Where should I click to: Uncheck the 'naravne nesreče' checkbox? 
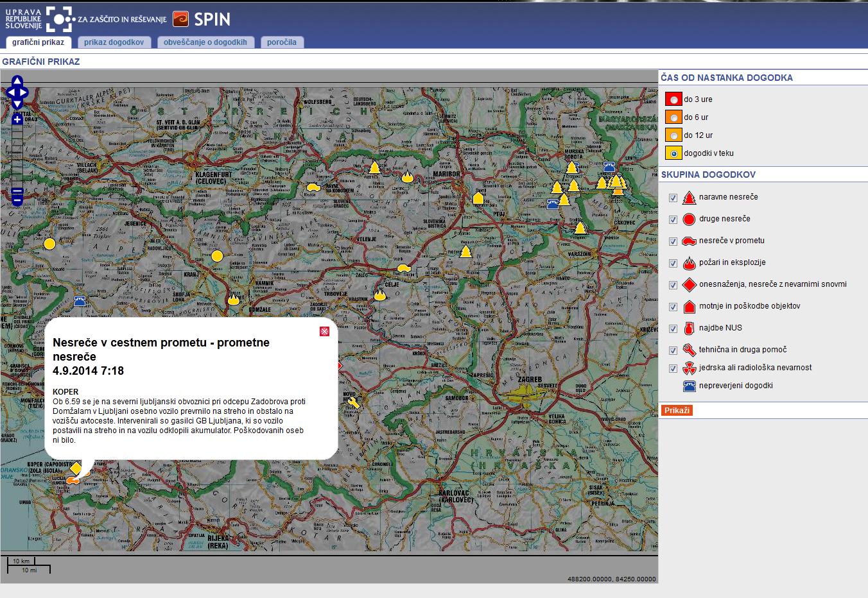tap(673, 198)
